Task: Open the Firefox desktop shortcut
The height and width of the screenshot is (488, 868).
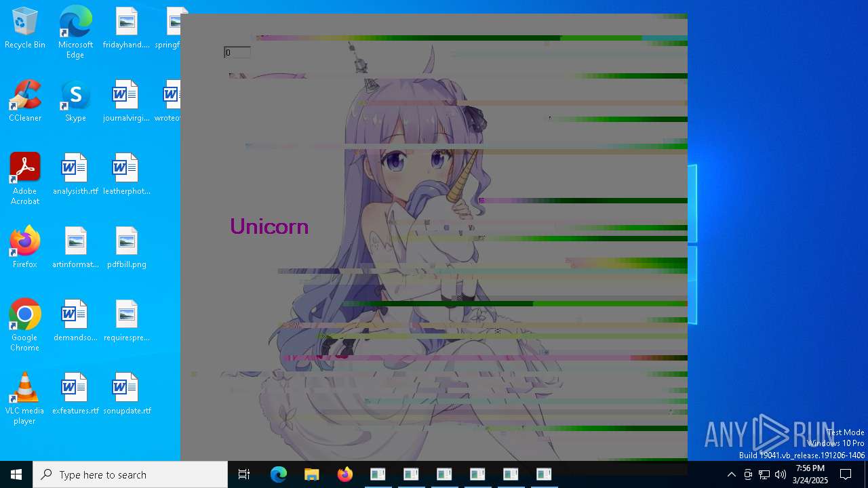Action: pos(25,248)
